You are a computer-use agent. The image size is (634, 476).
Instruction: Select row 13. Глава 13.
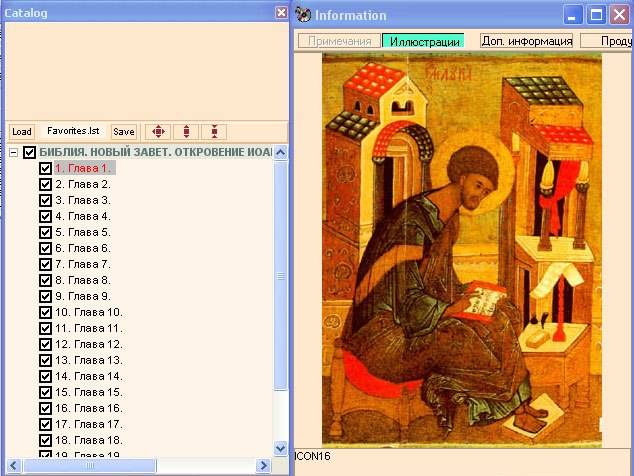[89, 360]
